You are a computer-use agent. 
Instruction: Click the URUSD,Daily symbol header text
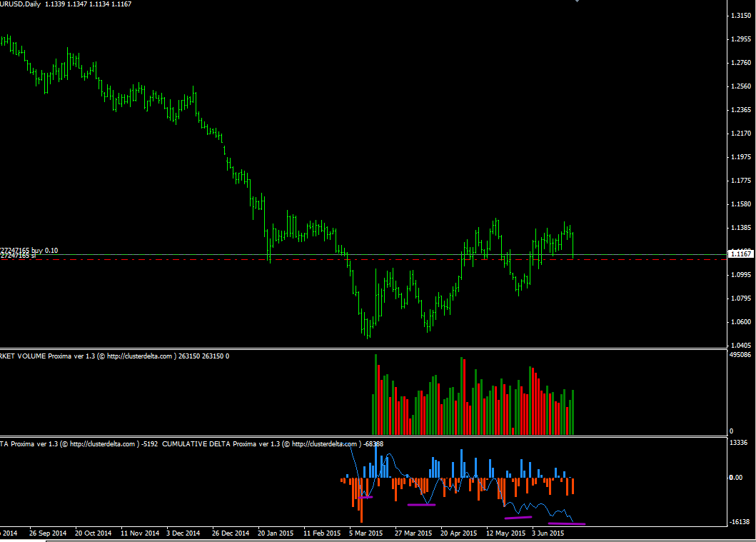click(20, 4)
